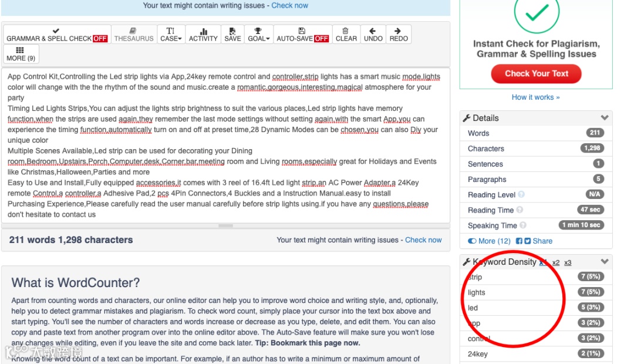Open the How it works link
The image size is (634, 364).
click(x=536, y=97)
